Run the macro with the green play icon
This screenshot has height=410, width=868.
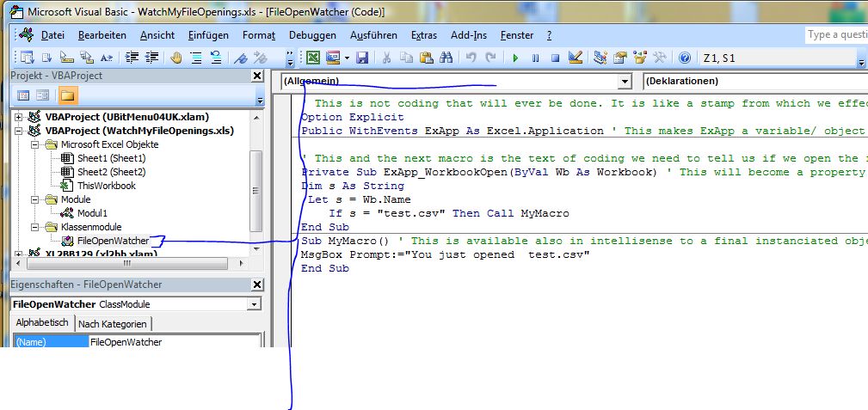click(515, 58)
